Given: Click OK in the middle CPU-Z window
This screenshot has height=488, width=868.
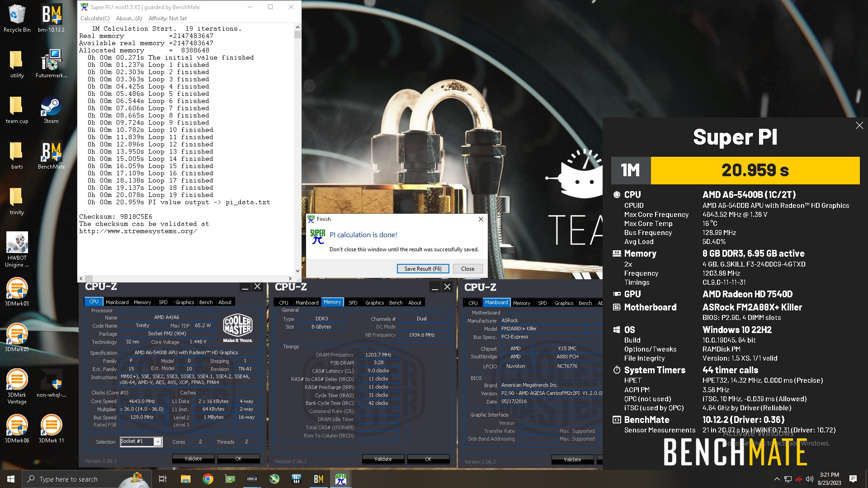Looking at the screenshot, I should [x=428, y=459].
